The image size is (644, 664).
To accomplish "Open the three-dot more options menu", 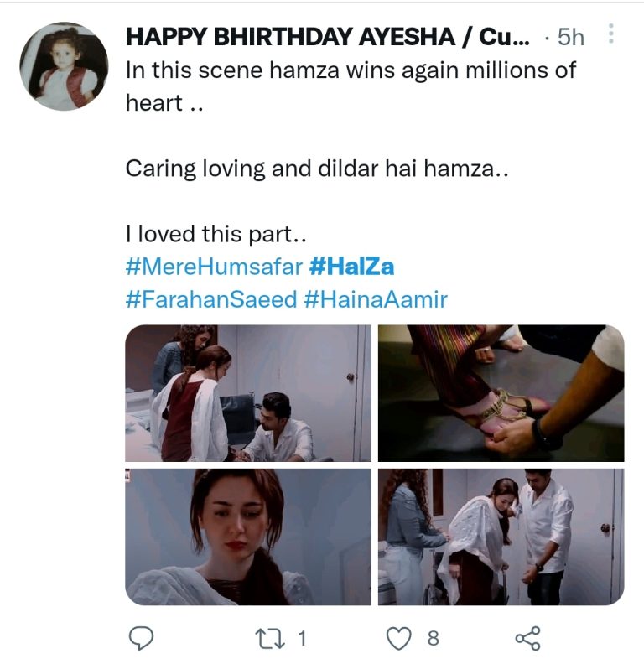I will pyautogui.click(x=610, y=34).
